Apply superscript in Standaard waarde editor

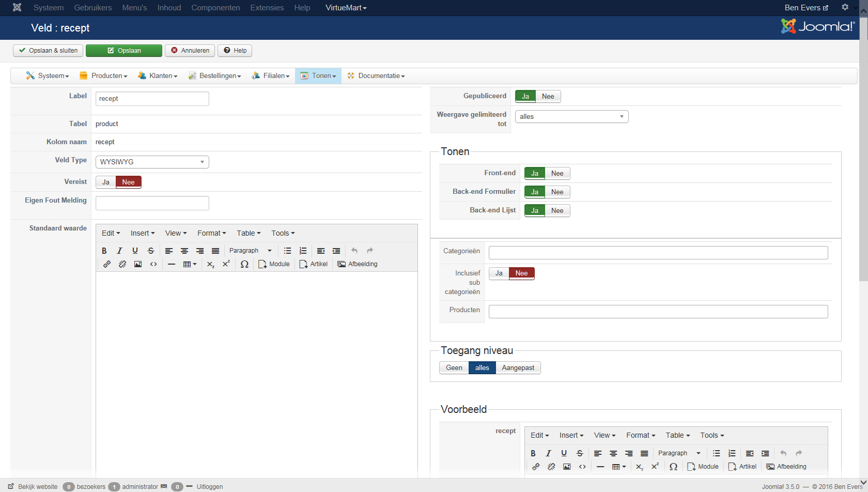[x=226, y=264]
